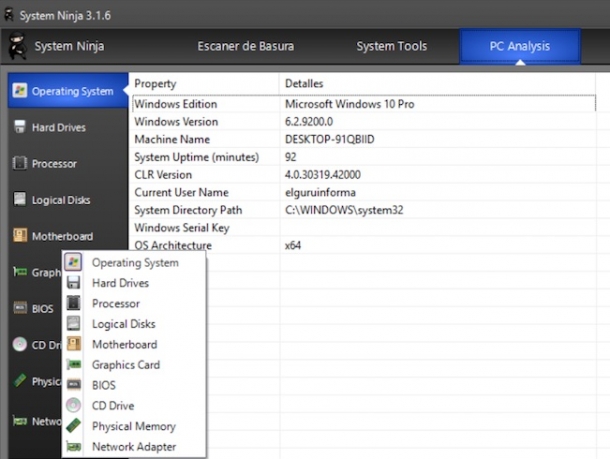The image size is (610, 459).
Task: Click Graphics Card icon in popup menu
Action: click(x=74, y=364)
